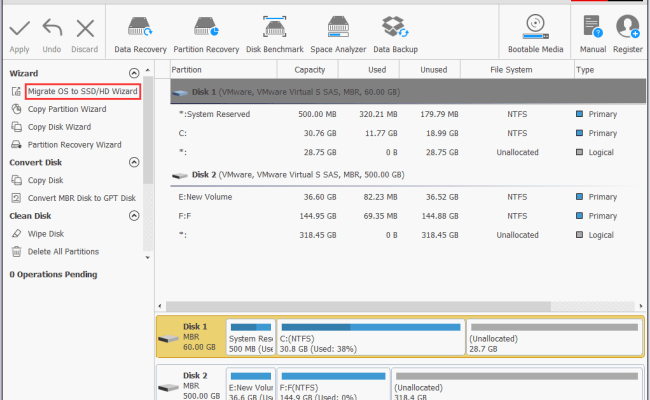Select the E:New Volume partition row
650x400 pixels.
(x=408, y=197)
